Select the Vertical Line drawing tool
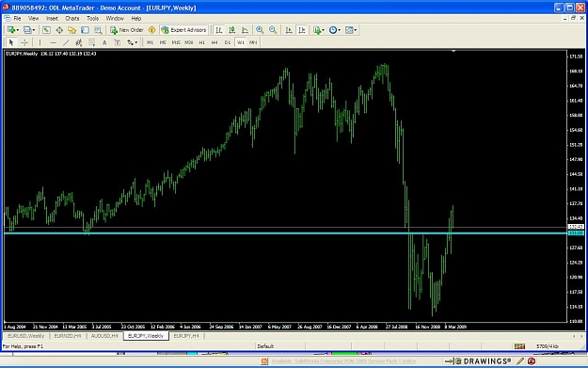This screenshot has height=368, width=588. (x=40, y=42)
